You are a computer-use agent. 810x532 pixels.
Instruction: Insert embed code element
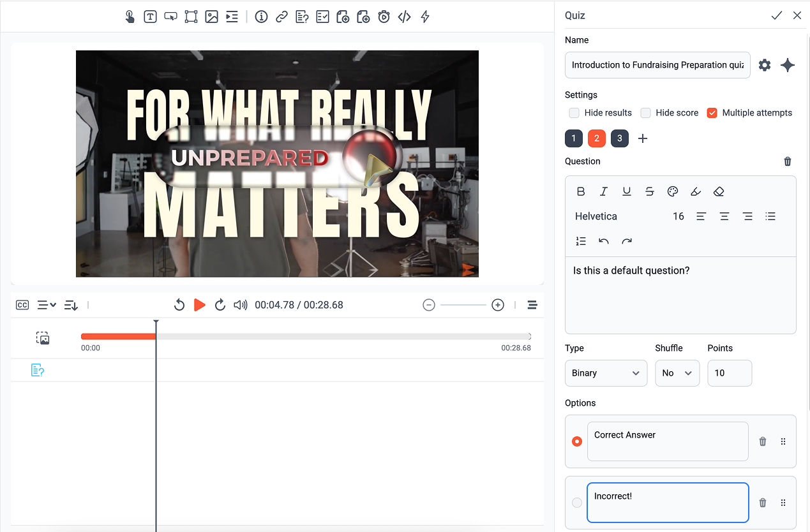coord(404,17)
